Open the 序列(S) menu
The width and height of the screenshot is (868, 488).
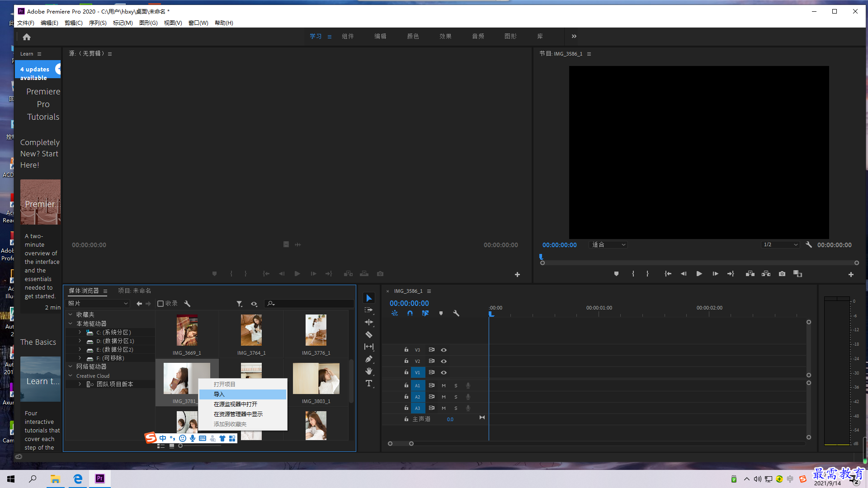pos(98,23)
